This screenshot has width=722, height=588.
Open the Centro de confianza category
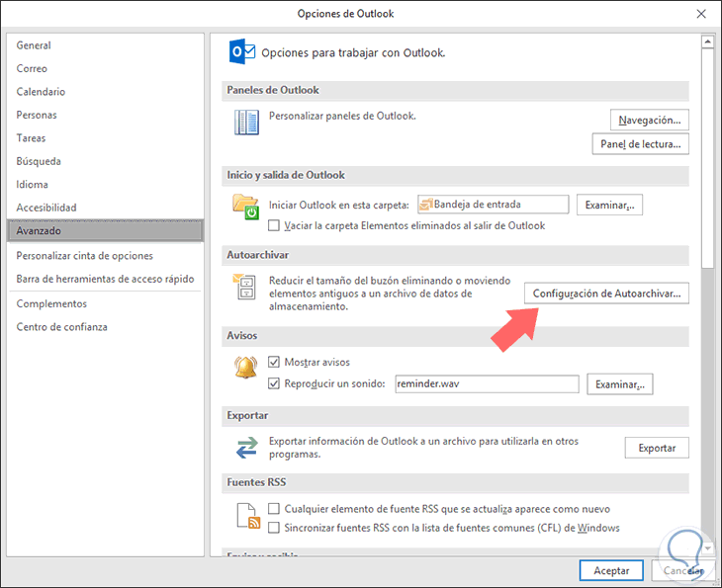point(106,327)
